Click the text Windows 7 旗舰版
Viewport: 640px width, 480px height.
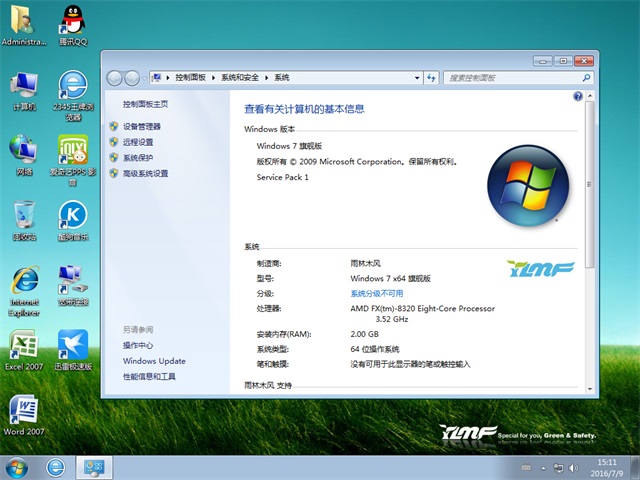point(289,146)
